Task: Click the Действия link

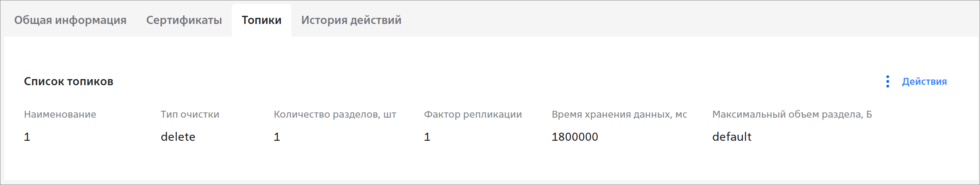Action: point(924,82)
